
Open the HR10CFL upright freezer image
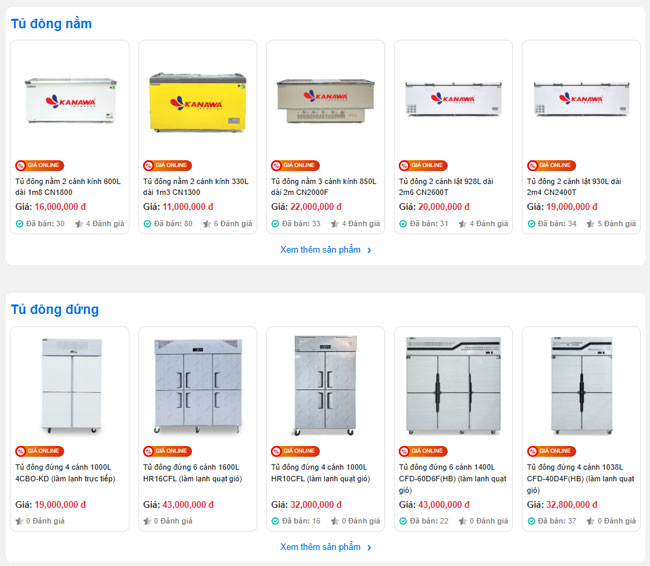click(325, 385)
